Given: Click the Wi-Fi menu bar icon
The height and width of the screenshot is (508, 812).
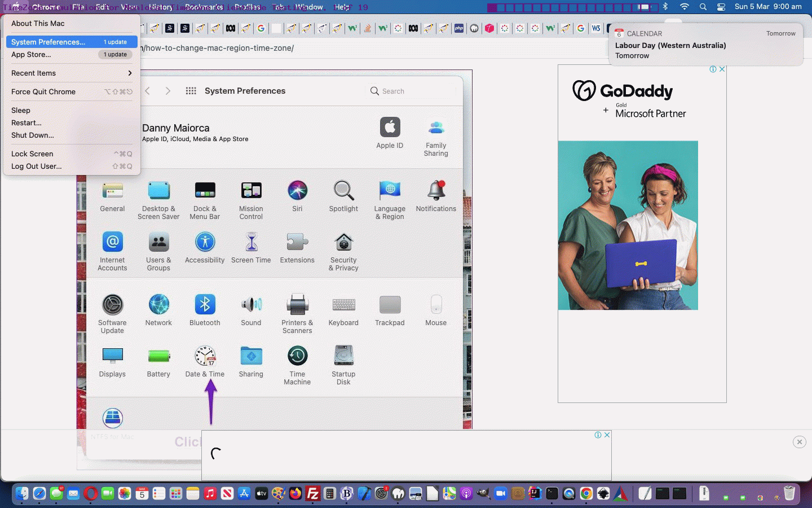Looking at the screenshot, I should point(684,7).
